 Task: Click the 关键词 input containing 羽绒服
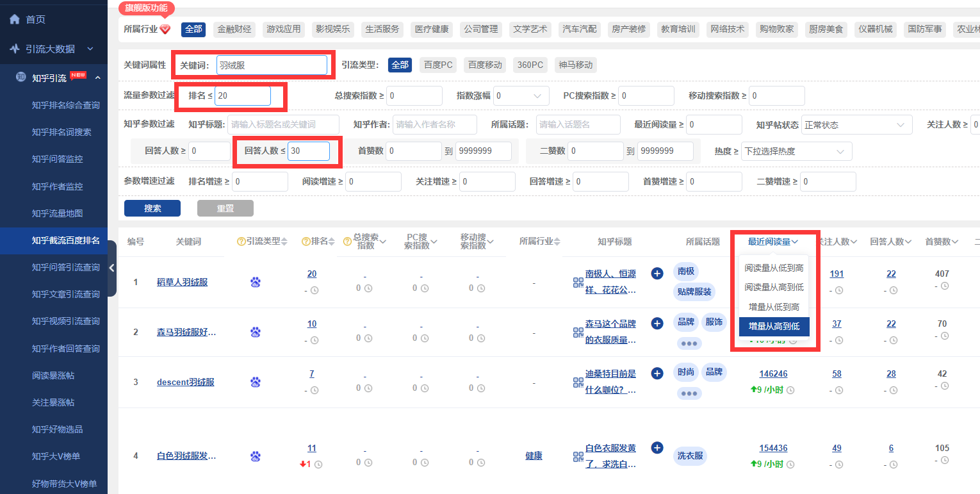pos(272,65)
